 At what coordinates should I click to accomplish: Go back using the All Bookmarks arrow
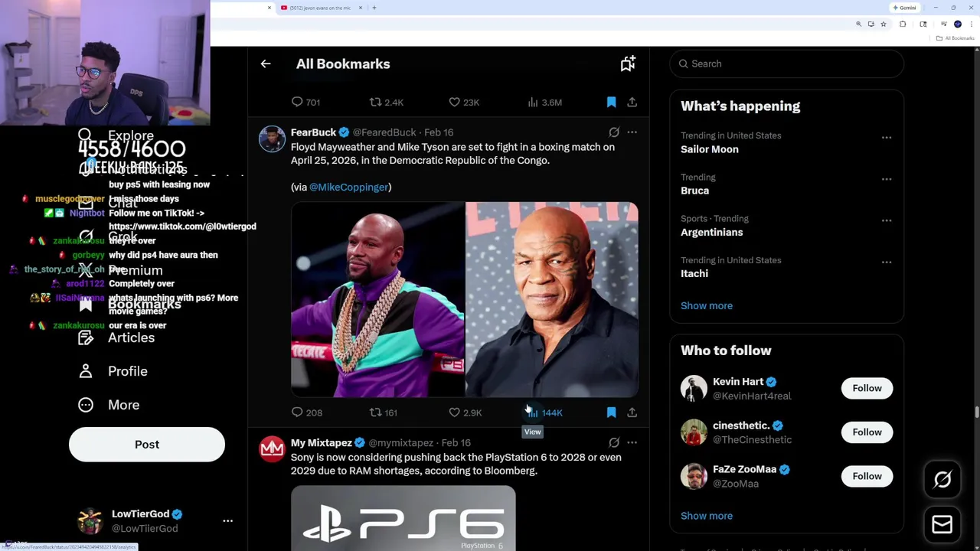[266, 64]
